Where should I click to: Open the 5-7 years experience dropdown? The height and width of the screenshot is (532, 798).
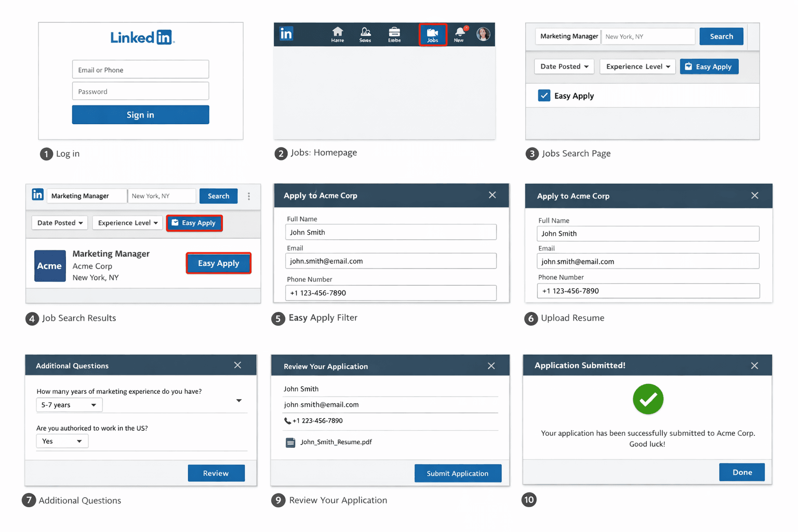click(x=69, y=405)
